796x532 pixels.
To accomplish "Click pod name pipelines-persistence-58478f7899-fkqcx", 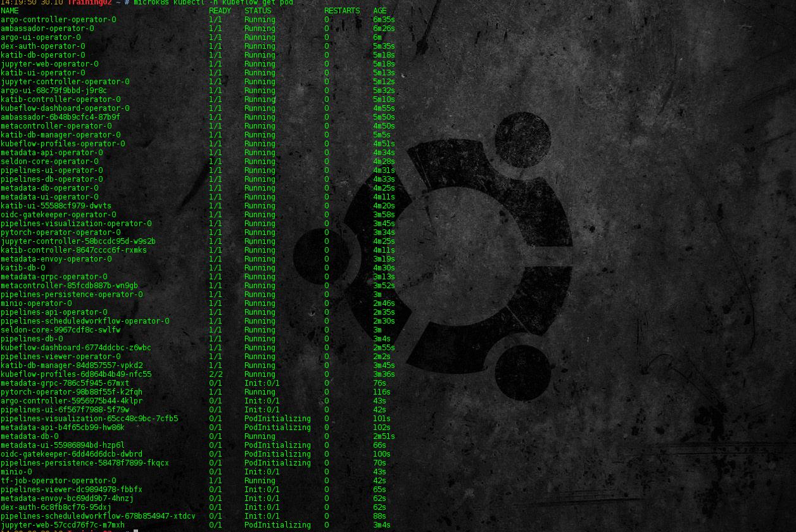I will tap(85, 463).
